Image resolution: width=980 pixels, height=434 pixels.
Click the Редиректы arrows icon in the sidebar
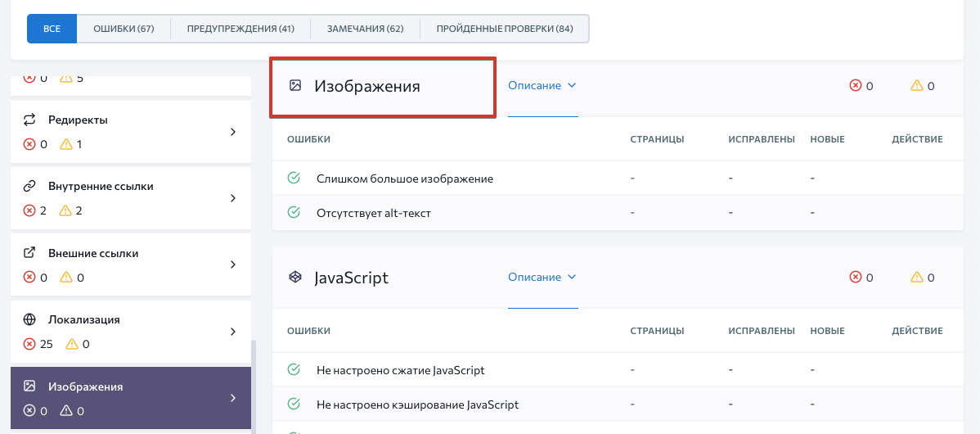tap(29, 120)
